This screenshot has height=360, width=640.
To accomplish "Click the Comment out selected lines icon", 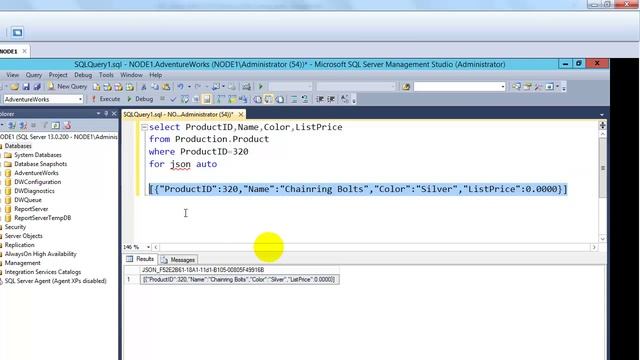I will click(x=293, y=99).
